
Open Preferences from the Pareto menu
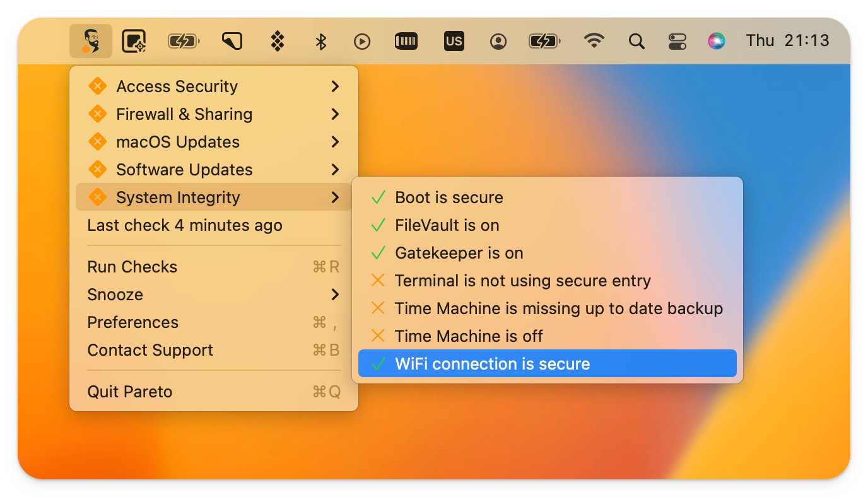point(214,322)
